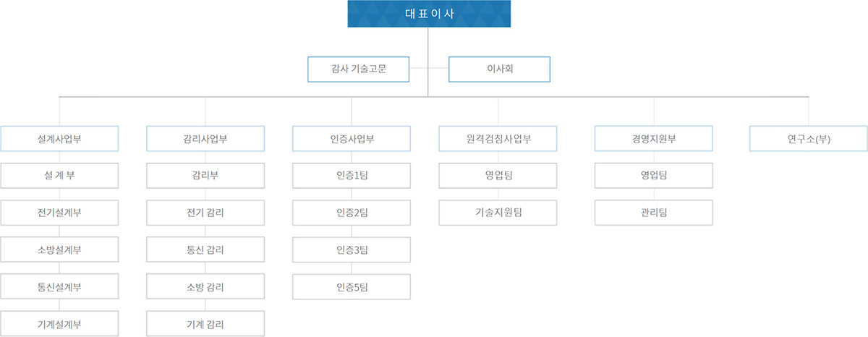Viewport: 868px width, 337px height.
Task: Open the 감리사업부 department box
Action: click(205, 139)
